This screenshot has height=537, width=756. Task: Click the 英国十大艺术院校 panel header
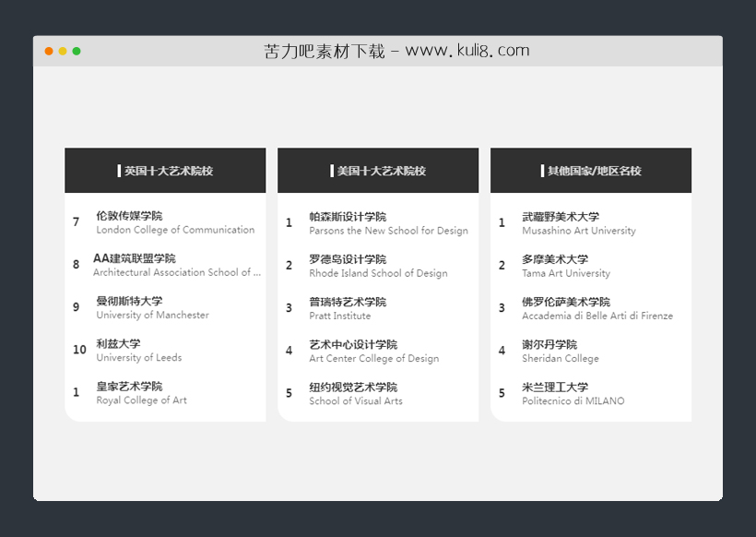[164, 171]
